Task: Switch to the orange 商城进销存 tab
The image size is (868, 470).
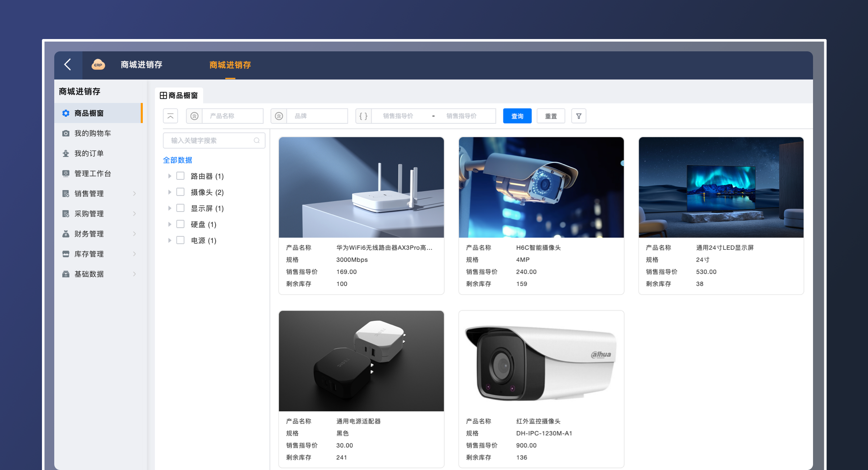Action: pyautogui.click(x=230, y=65)
